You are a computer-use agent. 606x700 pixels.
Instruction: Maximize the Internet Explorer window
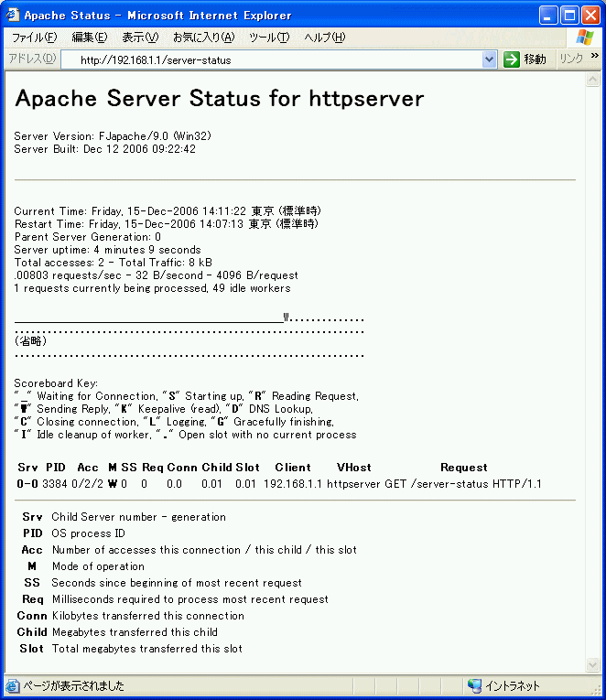click(569, 16)
